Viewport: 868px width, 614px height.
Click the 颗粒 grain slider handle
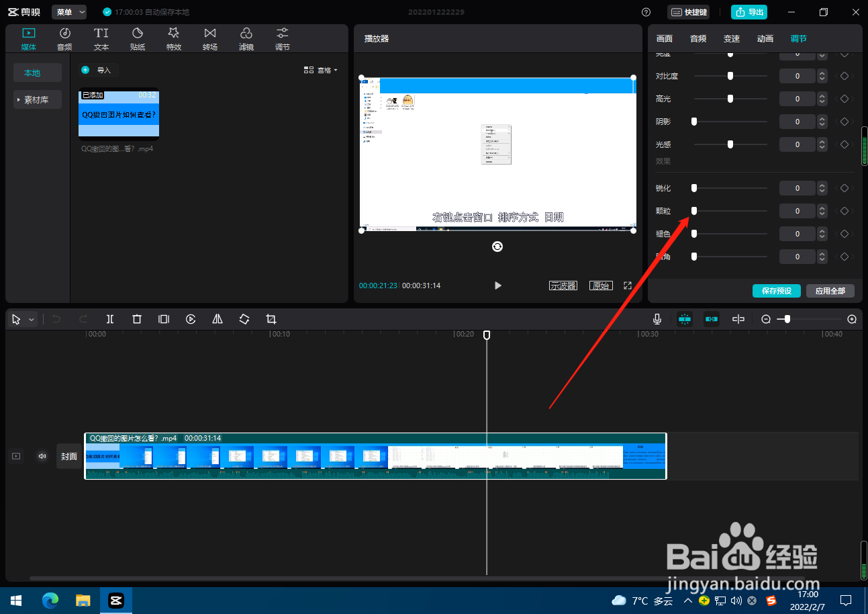click(694, 211)
